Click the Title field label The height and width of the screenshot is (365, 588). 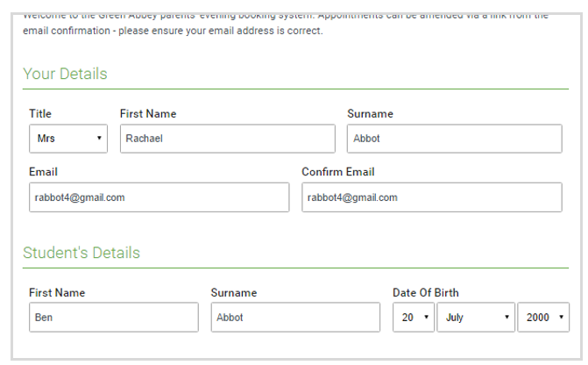40,113
